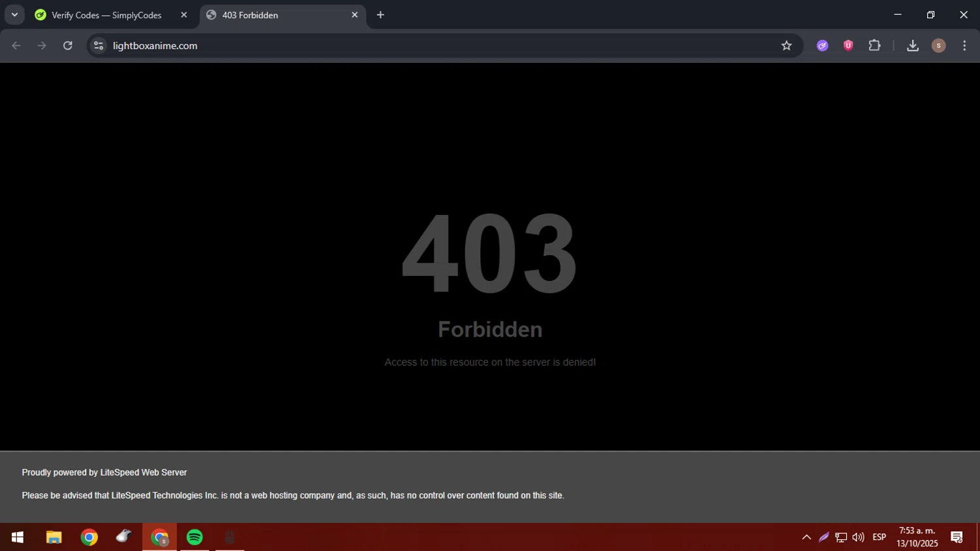The height and width of the screenshot is (551, 980).
Task: Click the purple feather tray icon
Action: (x=824, y=537)
